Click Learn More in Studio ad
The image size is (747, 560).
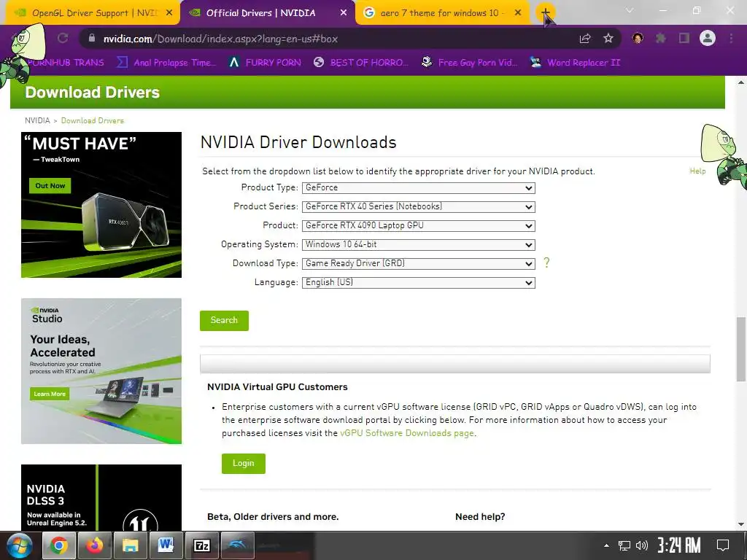coord(50,394)
